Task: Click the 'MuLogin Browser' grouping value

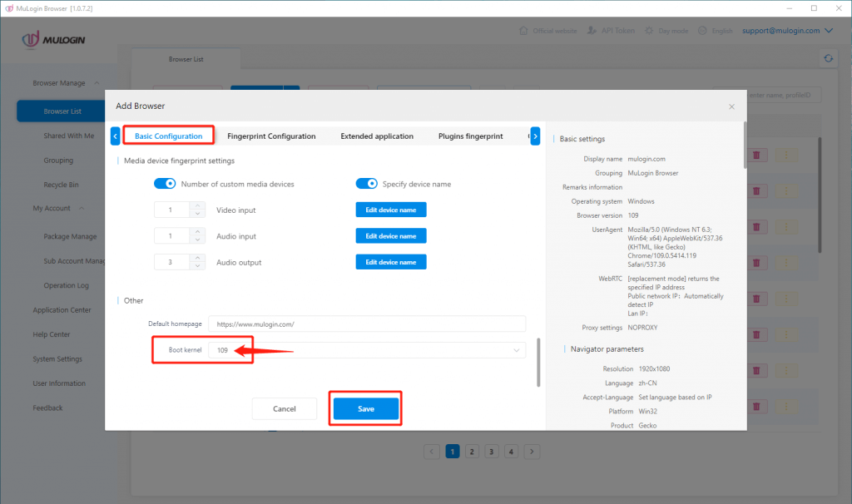Action: pyautogui.click(x=652, y=173)
